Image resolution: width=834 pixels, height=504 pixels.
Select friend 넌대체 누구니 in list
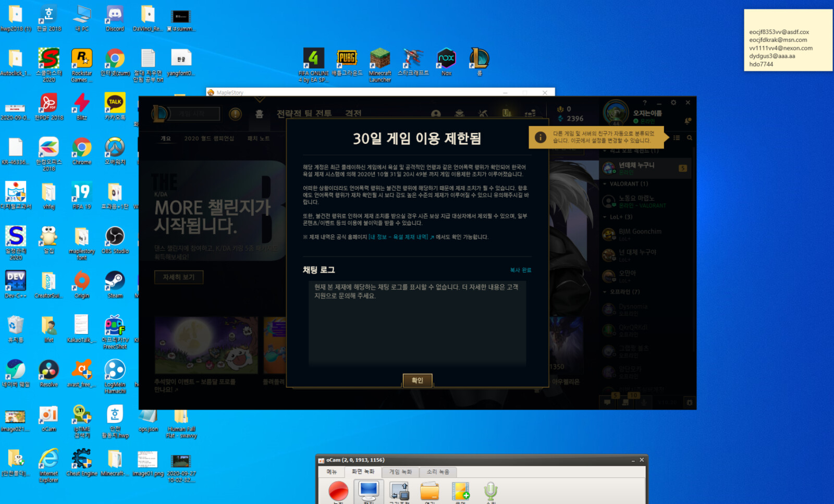[x=646, y=168]
